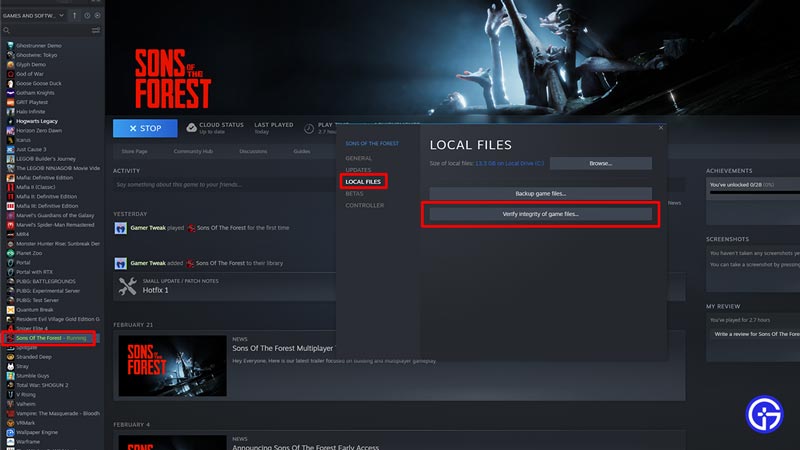The width and height of the screenshot is (800, 450).
Task: Click Backup game files... button
Action: tap(540, 194)
